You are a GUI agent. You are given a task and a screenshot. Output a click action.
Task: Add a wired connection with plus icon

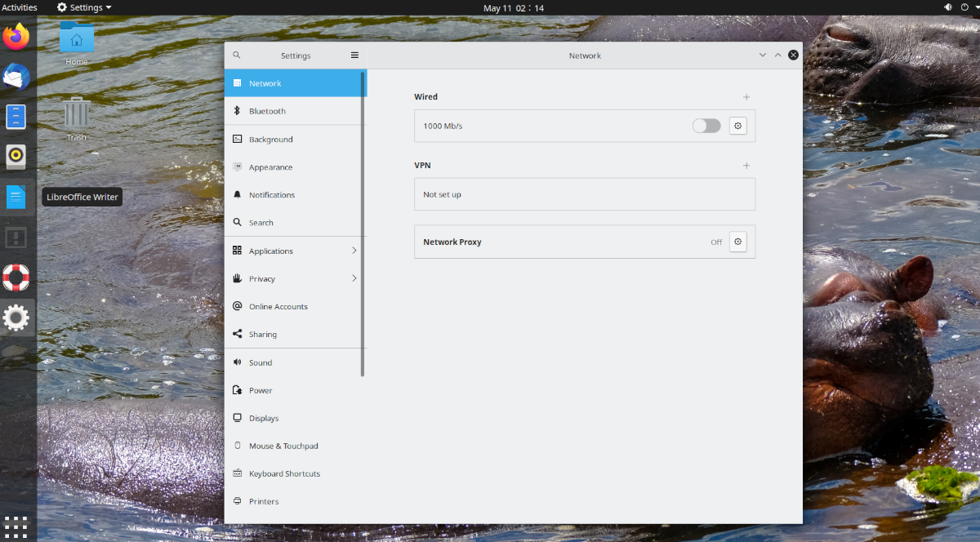click(746, 97)
